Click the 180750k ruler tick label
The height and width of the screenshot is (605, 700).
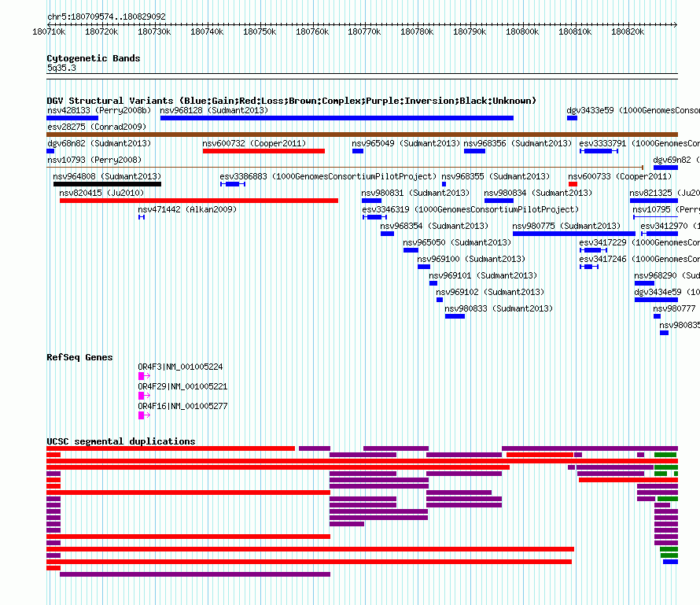tap(260, 31)
